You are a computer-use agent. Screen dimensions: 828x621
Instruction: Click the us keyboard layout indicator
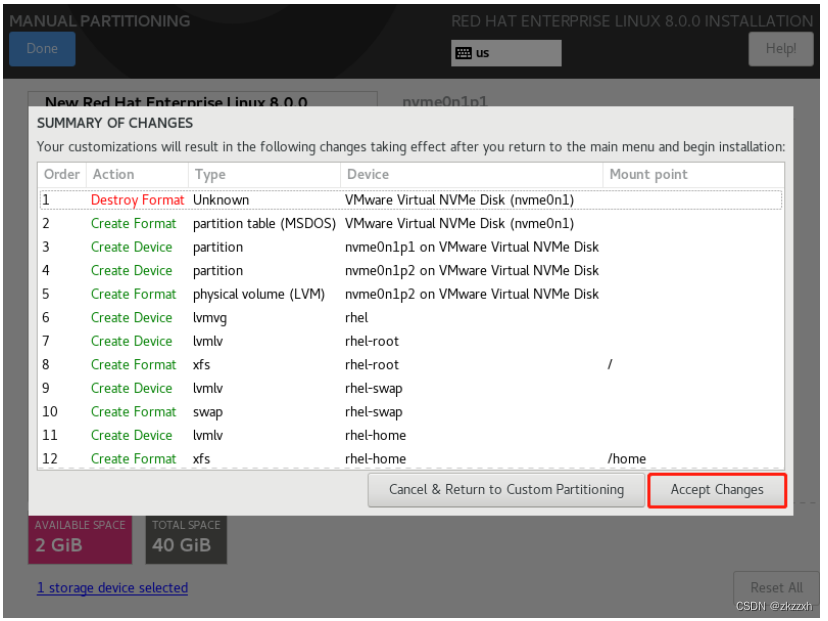(506, 53)
